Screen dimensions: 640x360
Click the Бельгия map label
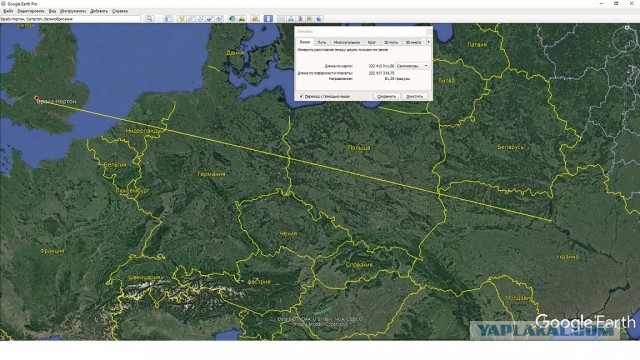(x=115, y=165)
